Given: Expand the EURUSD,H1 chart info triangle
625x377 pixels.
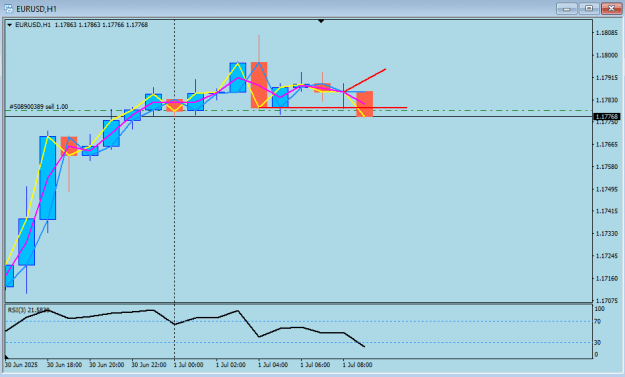Looking at the screenshot, I should 10,25.
